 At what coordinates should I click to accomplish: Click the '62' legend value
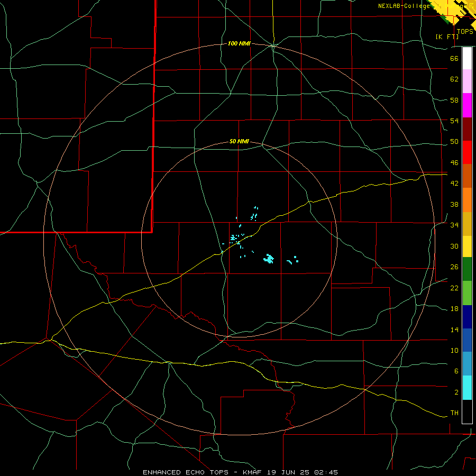coord(454,79)
